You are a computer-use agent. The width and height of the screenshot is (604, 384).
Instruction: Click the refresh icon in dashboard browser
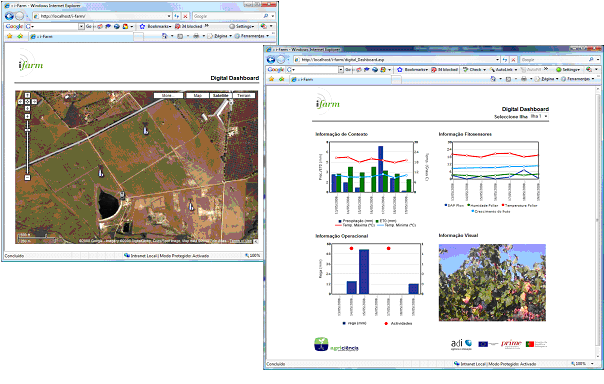tap(505, 60)
